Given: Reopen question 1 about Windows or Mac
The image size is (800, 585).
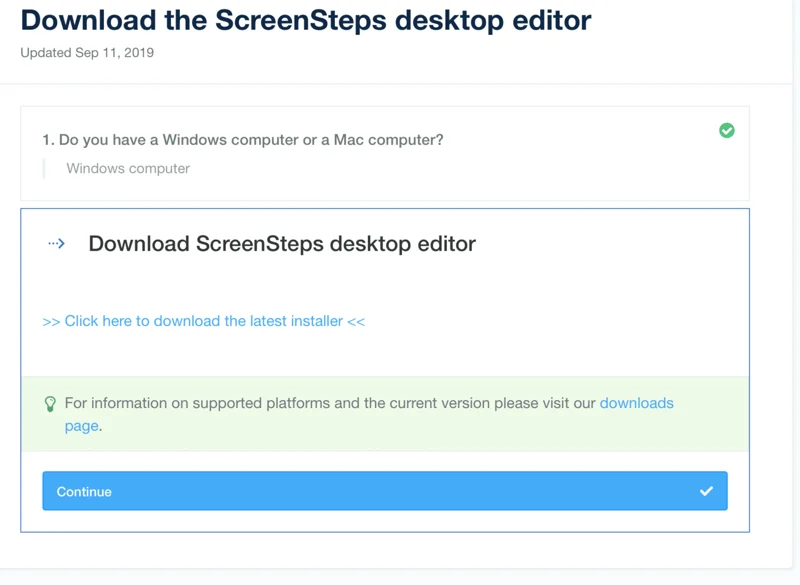Looking at the screenshot, I should 243,140.
